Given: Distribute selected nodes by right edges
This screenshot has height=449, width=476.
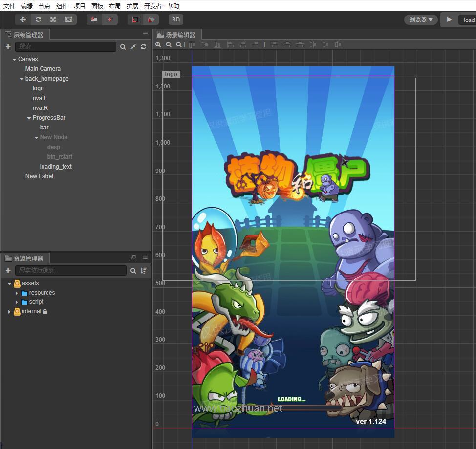Looking at the screenshot, I should (x=338, y=45).
